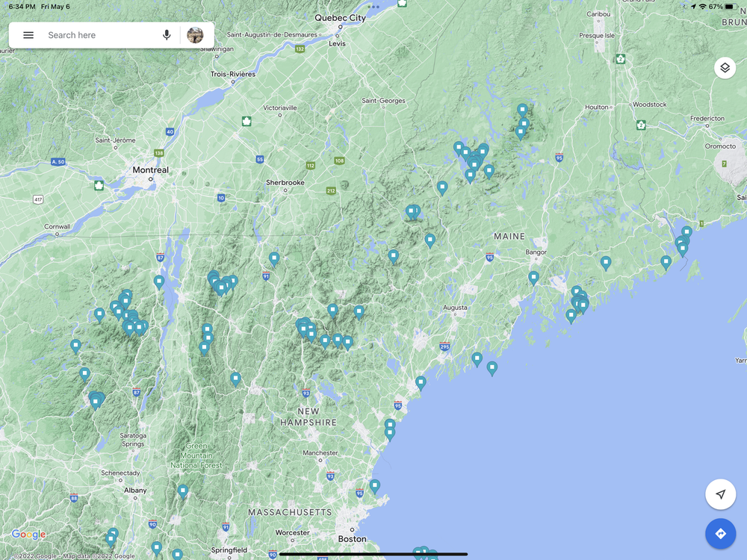Tap the Sherbrooke label
Image resolution: width=747 pixels, height=560 pixels.
pyautogui.click(x=285, y=182)
